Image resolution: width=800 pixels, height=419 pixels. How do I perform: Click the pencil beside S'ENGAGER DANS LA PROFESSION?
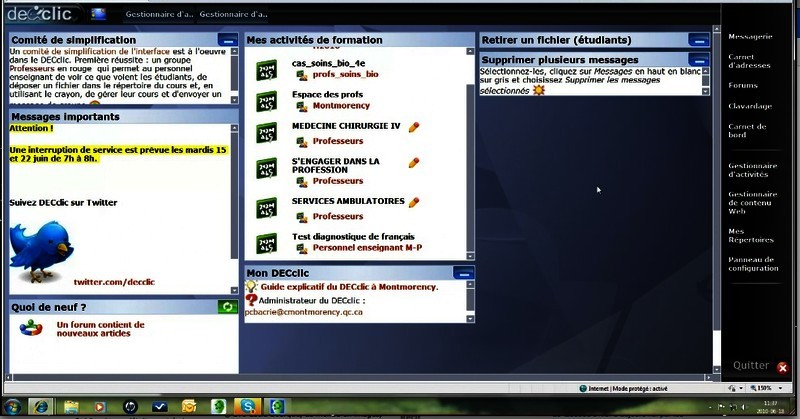pos(414,163)
